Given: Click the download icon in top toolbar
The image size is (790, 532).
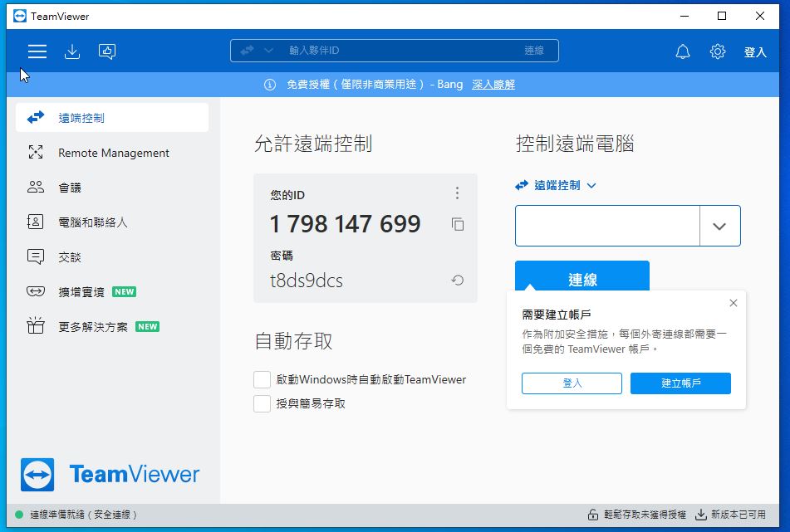Looking at the screenshot, I should (x=72, y=51).
